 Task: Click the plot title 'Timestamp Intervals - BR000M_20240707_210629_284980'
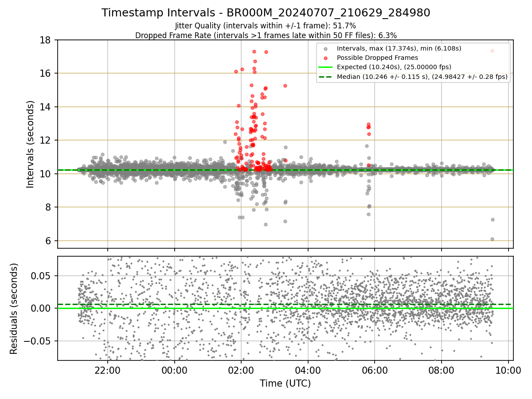click(x=266, y=13)
